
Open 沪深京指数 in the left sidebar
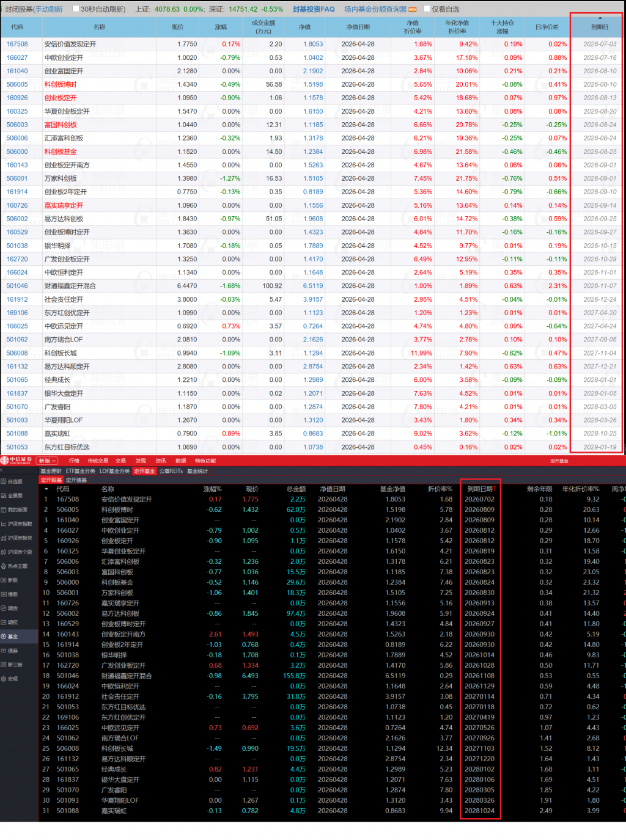tap(17, 524)
